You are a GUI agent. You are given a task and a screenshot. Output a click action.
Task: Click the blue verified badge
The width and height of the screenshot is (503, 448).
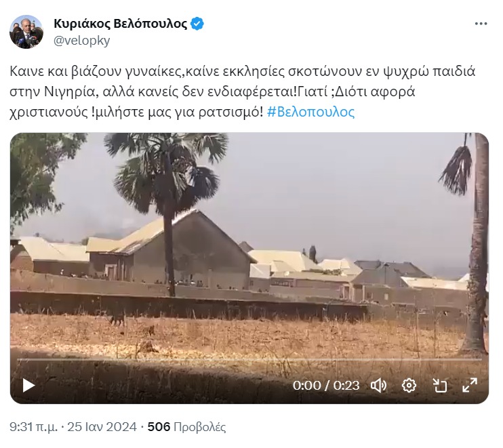click(x=197, y=24)
